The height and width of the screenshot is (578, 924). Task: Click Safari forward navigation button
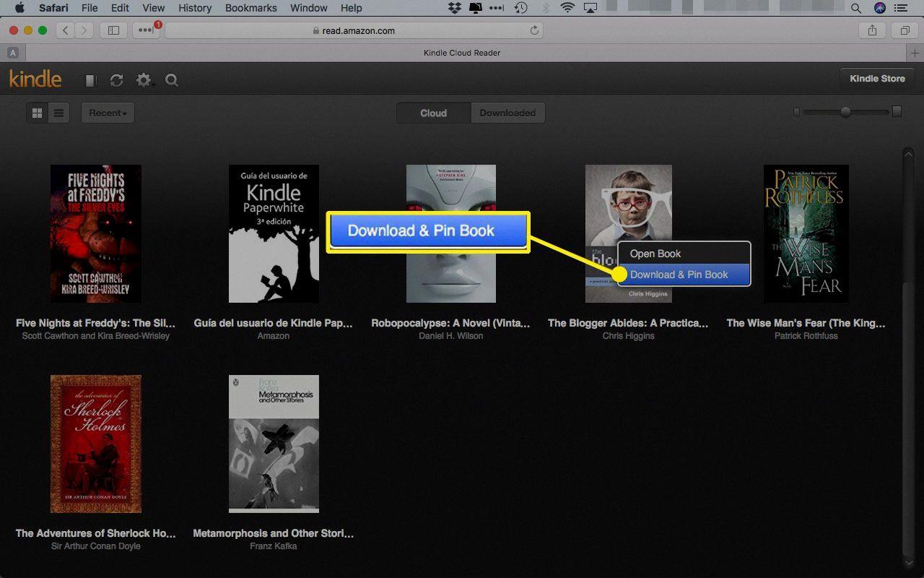tap(84, 30)
